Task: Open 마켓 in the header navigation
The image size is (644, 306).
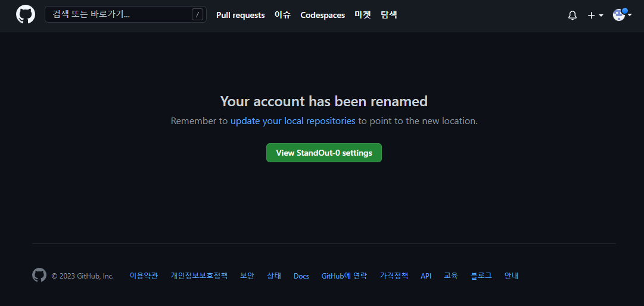Action: pos(363,16)
